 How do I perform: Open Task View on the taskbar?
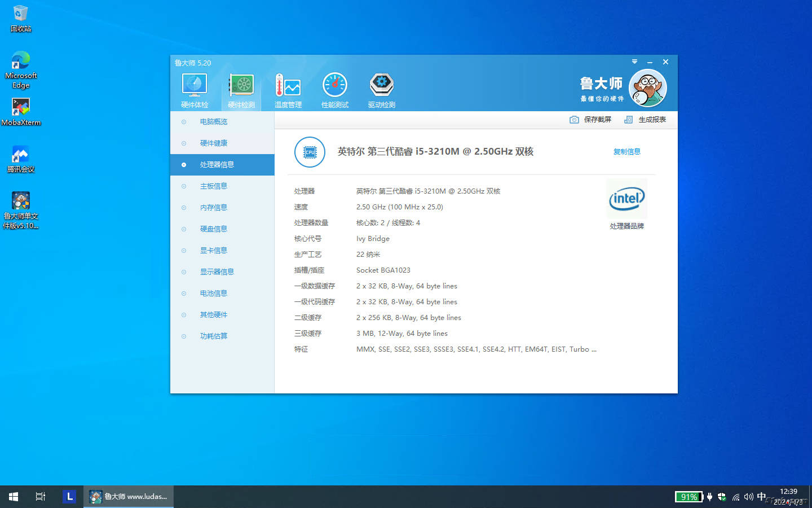click(x=41, y=497)
